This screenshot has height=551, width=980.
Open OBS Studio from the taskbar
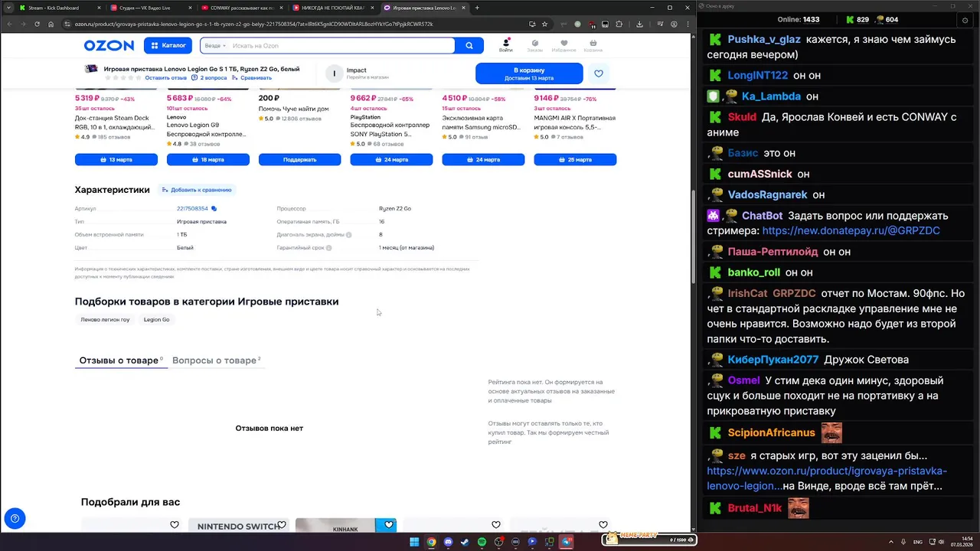pos(498,542)
